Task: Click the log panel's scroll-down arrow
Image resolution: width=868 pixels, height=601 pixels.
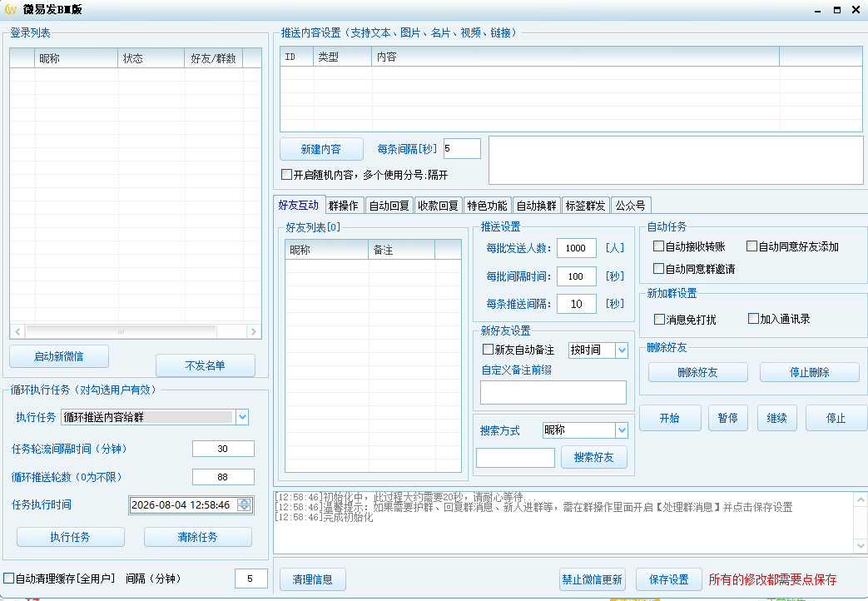Action: (861, 545)
